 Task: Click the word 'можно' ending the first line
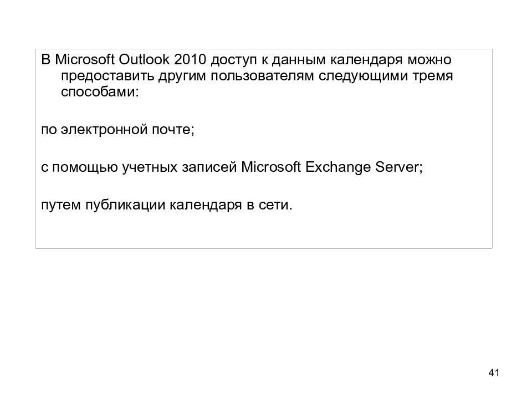[429, 60]
